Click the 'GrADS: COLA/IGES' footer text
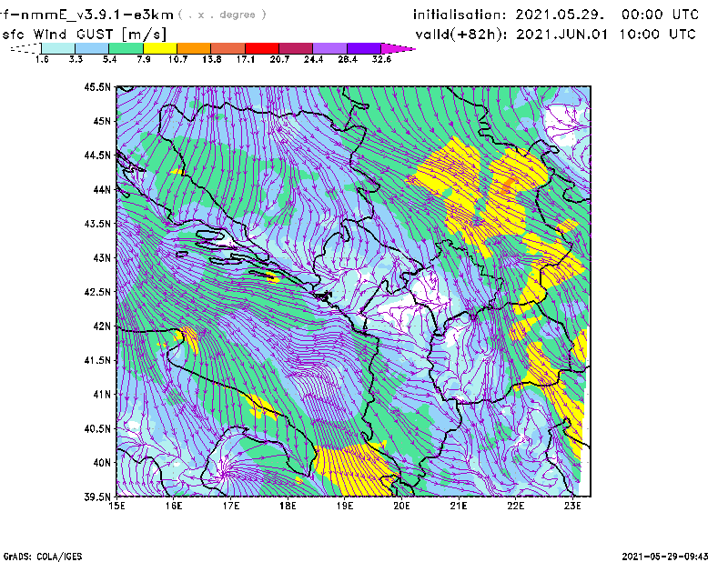This screenshot has width=728, height=562. [x=43, y=557]
